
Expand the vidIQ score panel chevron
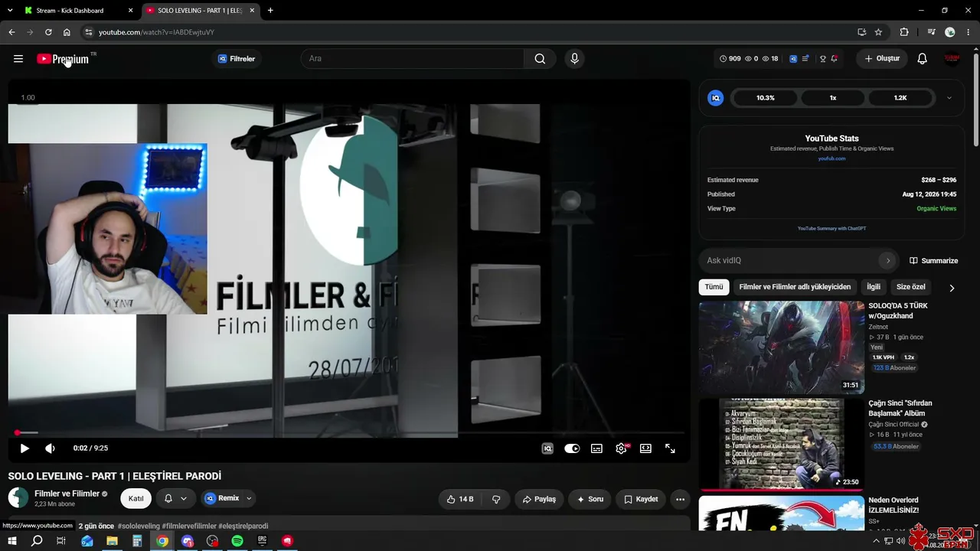tap(949, 98)
